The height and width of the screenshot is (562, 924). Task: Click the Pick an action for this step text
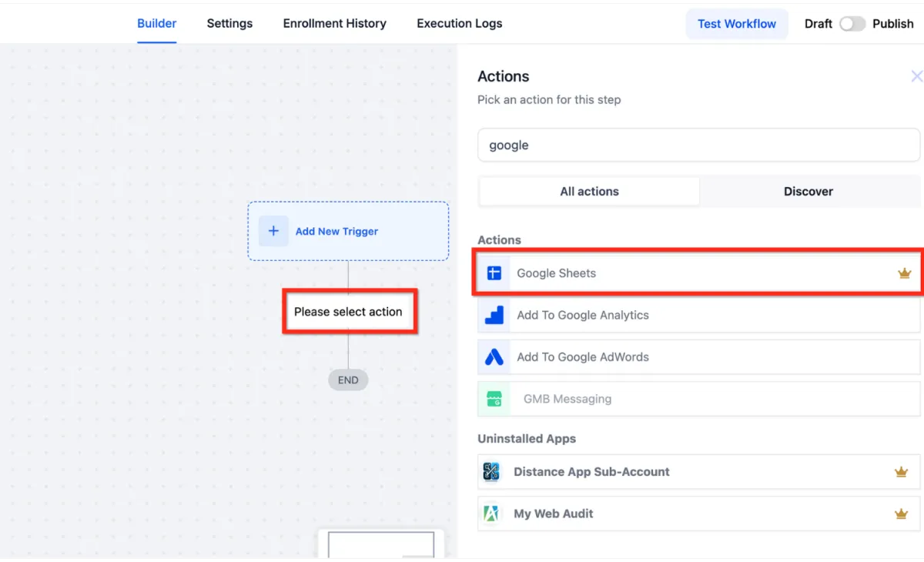[x=549, y=99]
